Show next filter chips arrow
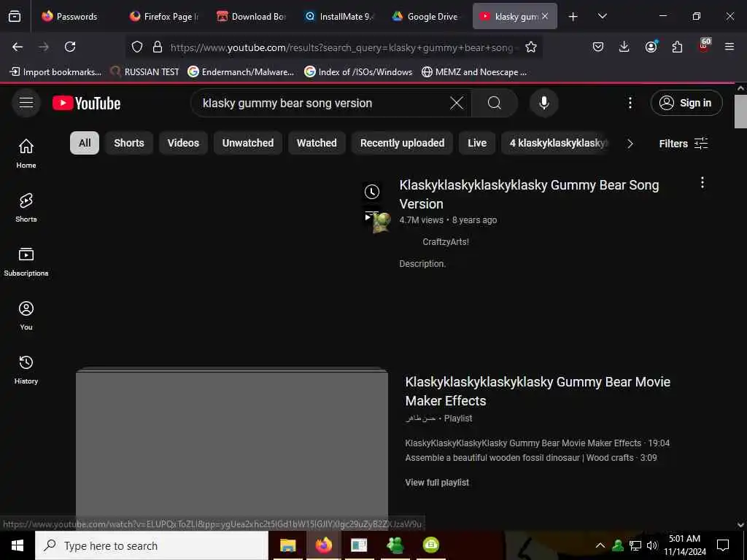Image resolution: width=747 pixels, height=560 pixels. (630, 144)
